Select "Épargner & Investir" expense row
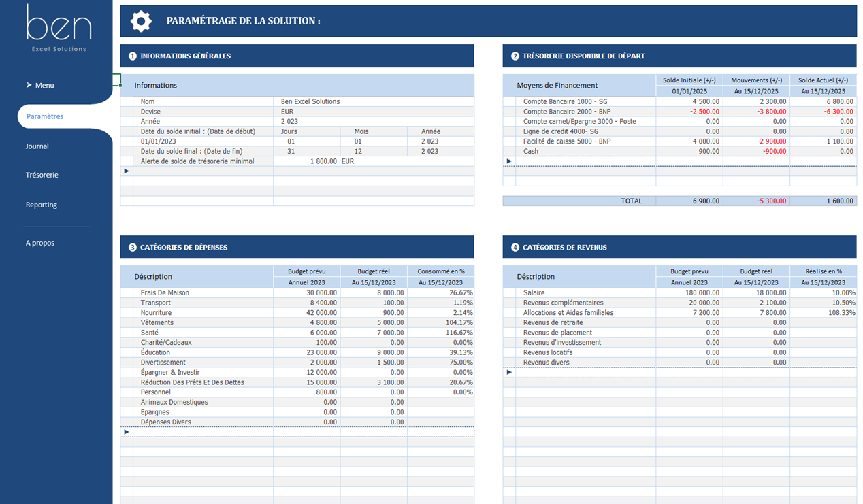The image size is (863, 504). (x=170, y=372)
